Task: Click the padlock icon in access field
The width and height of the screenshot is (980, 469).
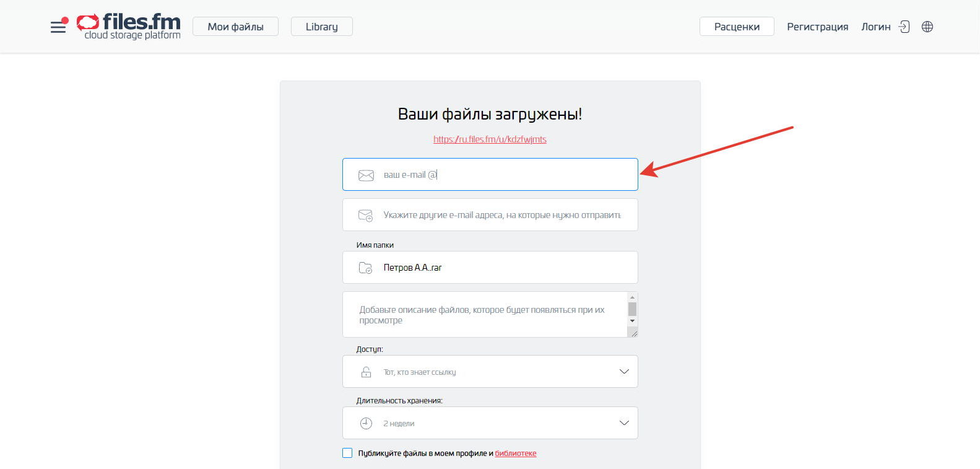Action: tap(366, 372)
